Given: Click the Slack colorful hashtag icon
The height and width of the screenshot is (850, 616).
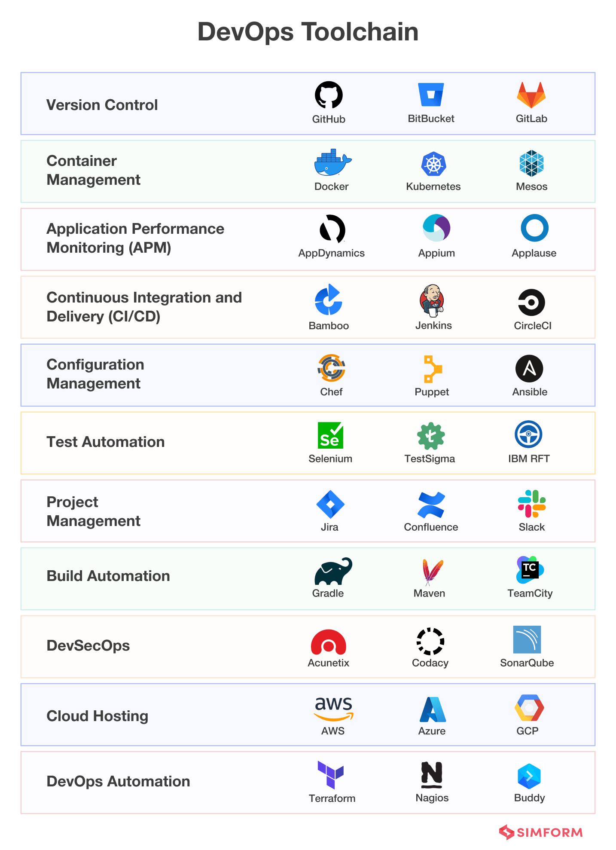Looking at the screenshot, I should (532, 504).
